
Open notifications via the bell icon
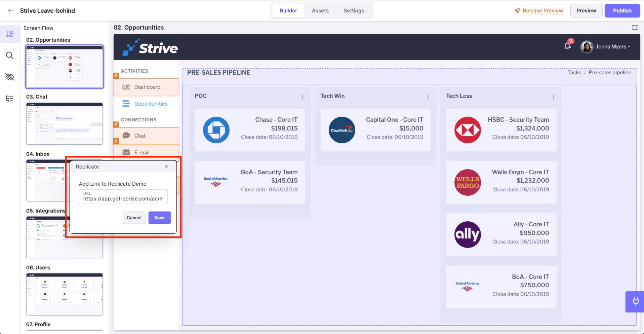pos(567,46)
